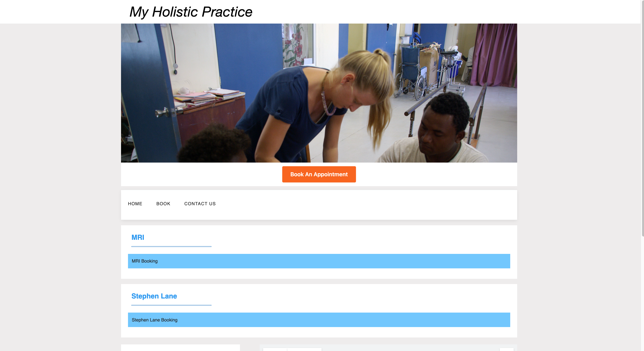Image resolution: width=644 pixels, height=351 pixels.
Task: Expand the Stephen Lane Booking bar
Action: click(319, 320)
